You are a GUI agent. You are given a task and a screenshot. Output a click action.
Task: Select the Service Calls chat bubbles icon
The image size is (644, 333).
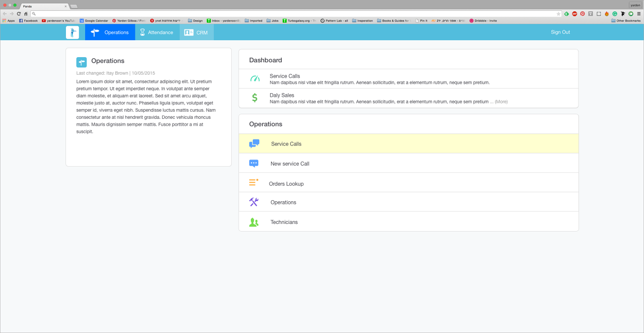tap(254, 144)
